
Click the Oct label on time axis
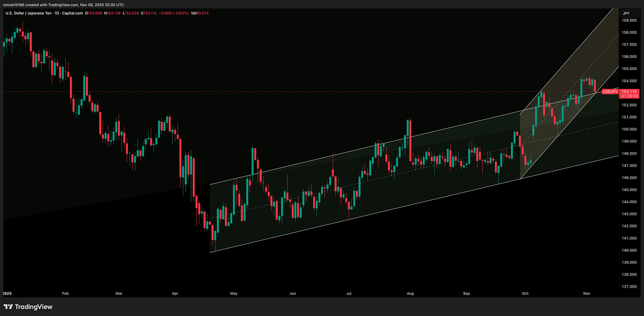coord(525,293)
